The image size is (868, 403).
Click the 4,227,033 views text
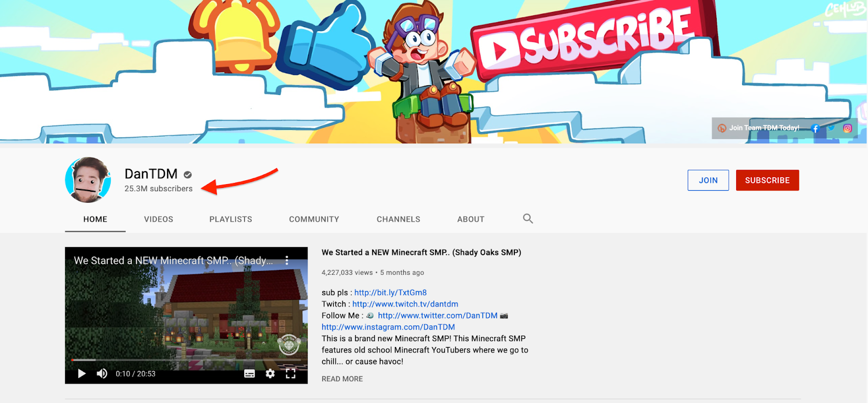click(x=347, y=273)
